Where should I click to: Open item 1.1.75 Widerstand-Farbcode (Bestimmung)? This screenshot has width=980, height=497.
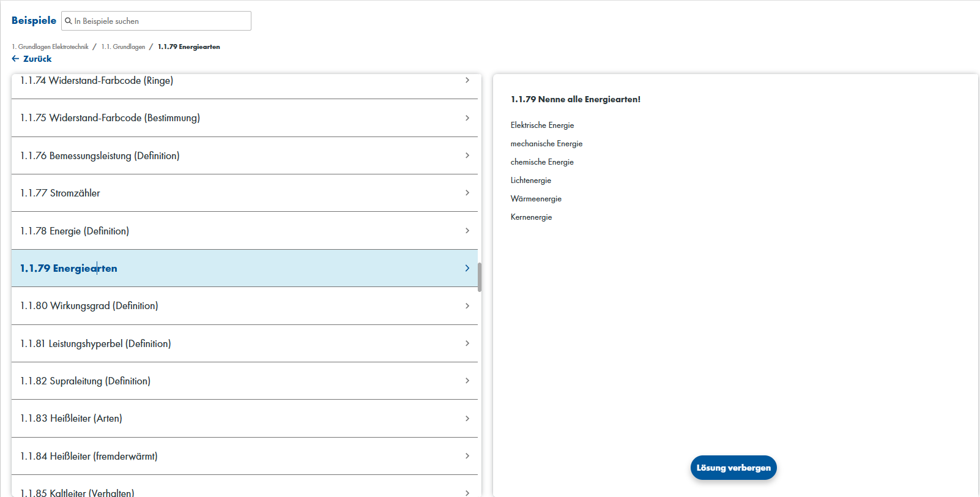click(245, 118)
